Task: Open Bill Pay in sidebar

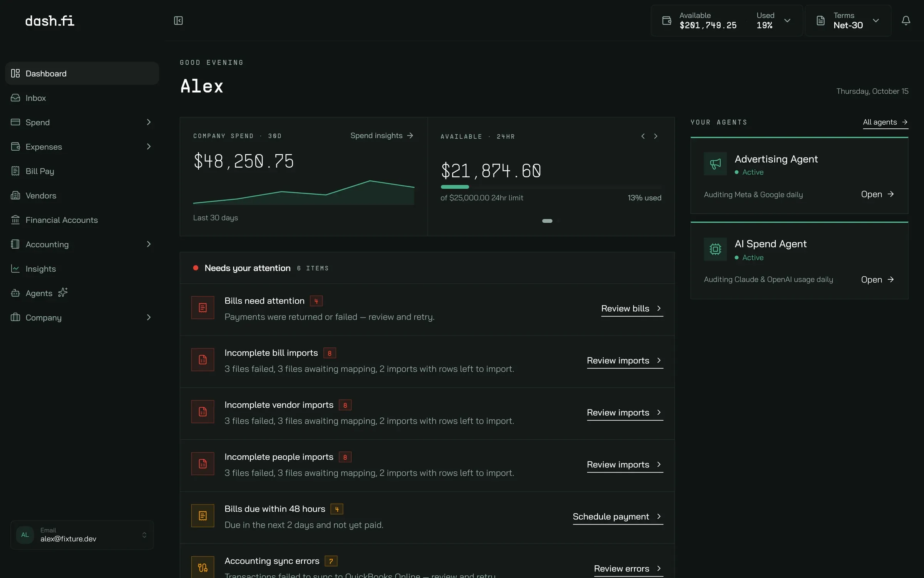Action: click(x=82, y=171)
